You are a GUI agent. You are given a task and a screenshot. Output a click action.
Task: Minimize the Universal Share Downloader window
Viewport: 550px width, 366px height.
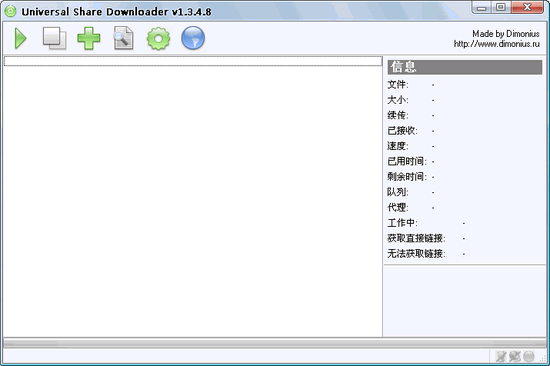(482, 7)
